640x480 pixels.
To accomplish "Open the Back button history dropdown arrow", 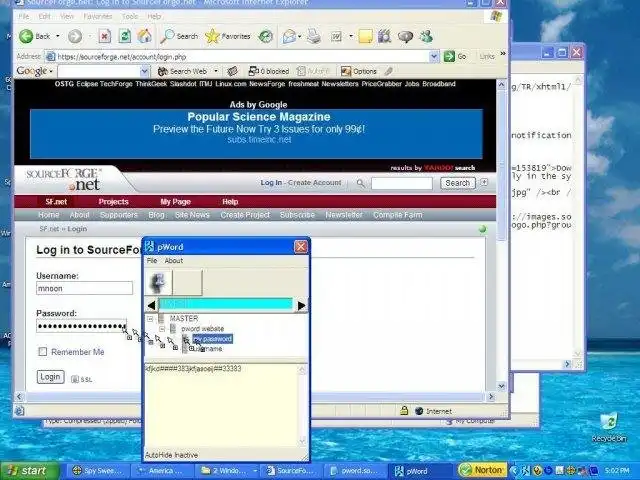I will coord(58,36).
